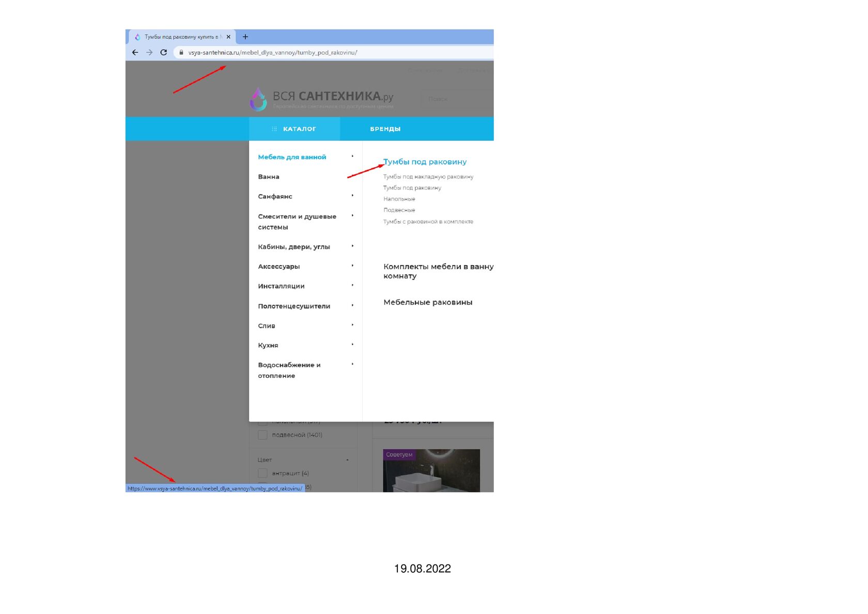Click the status bar URL at the bottom
Image resolution: width=868 pixels, height=614 pixels.
click(x=215, y=488)
